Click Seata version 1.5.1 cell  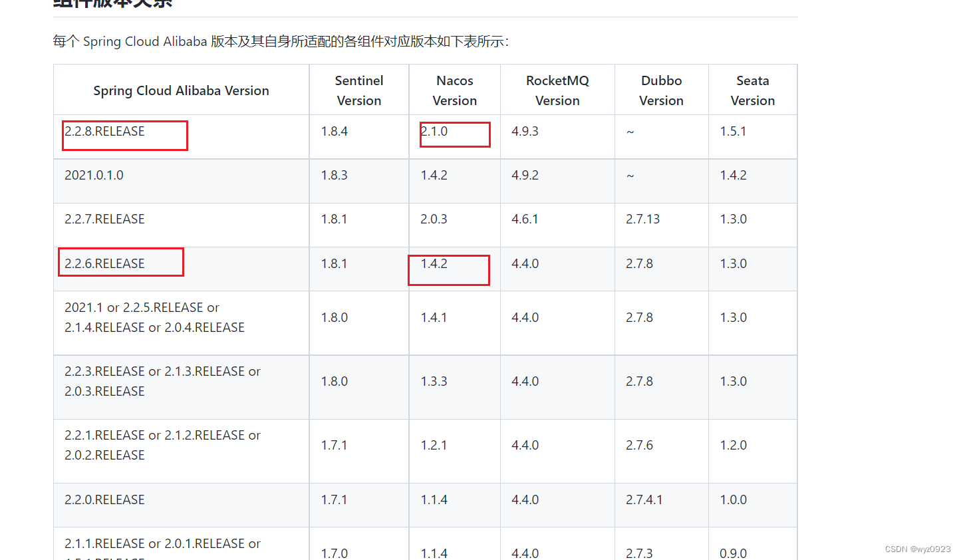[753, 137]
